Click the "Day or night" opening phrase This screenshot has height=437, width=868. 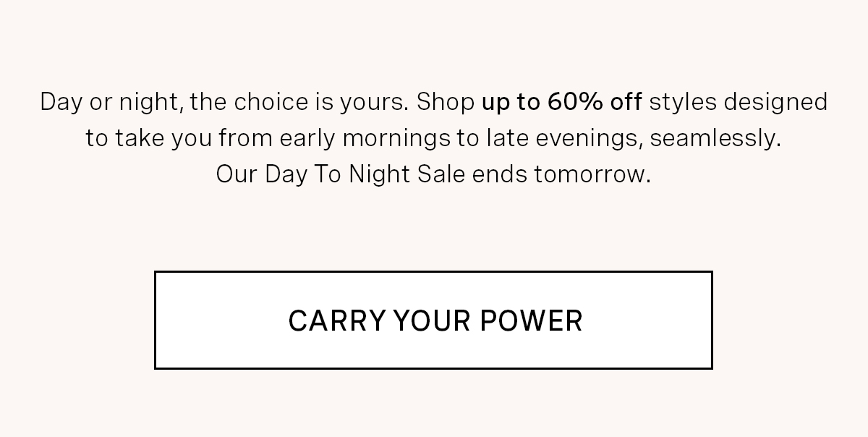tap(112, 102)
